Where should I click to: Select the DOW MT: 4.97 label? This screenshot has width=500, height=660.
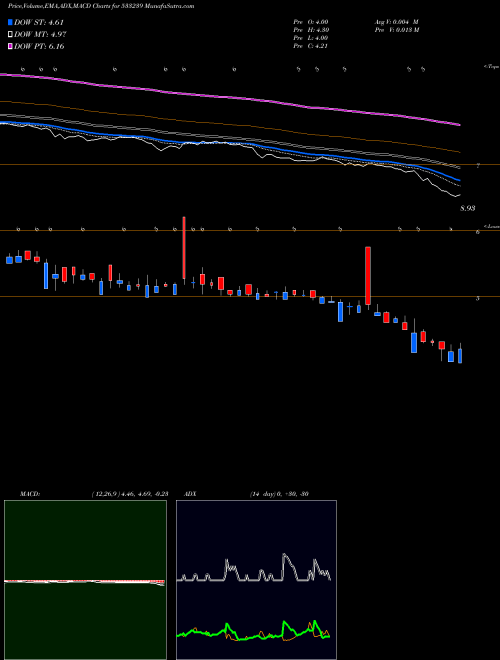coord(40,35)
